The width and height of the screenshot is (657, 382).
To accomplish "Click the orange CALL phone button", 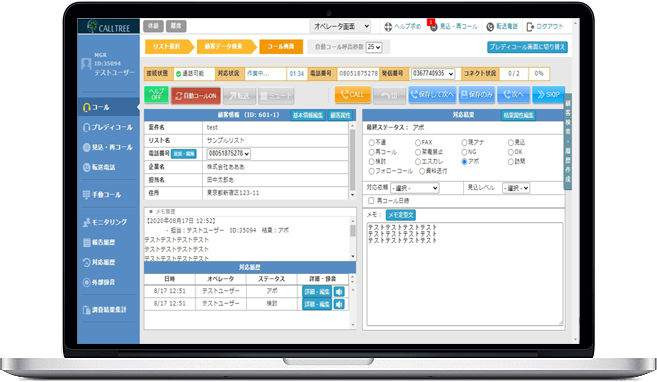I will pos(353,95).
